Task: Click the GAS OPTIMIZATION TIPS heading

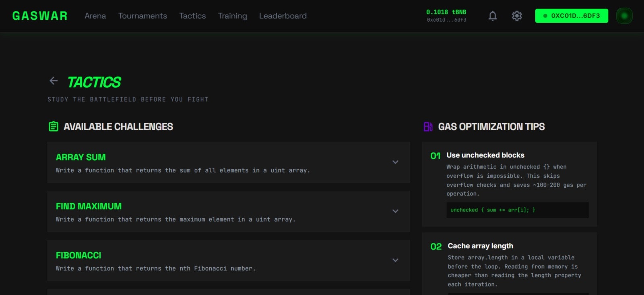Action: 491,127
